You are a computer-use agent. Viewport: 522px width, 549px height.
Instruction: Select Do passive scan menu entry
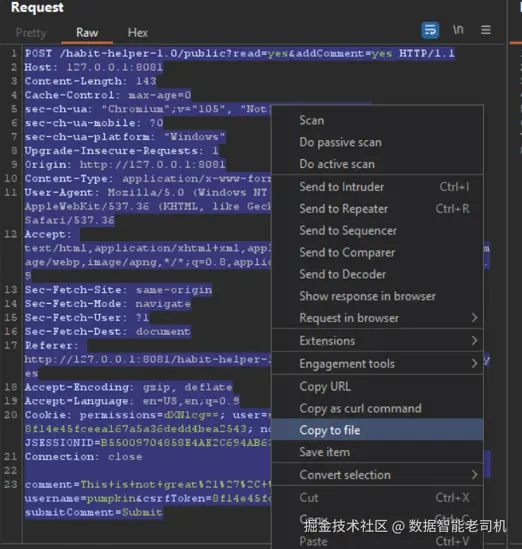coord(377,142)
